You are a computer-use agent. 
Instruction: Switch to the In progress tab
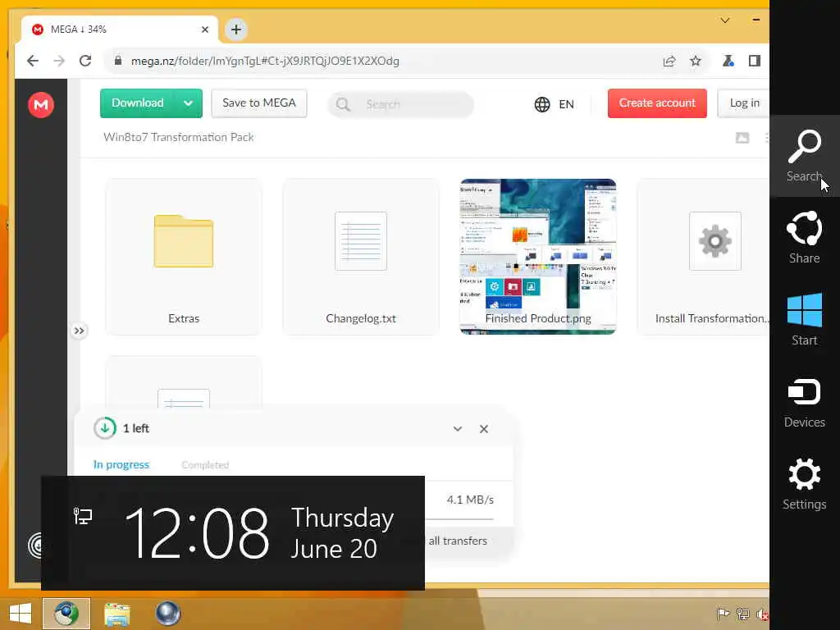121,464
